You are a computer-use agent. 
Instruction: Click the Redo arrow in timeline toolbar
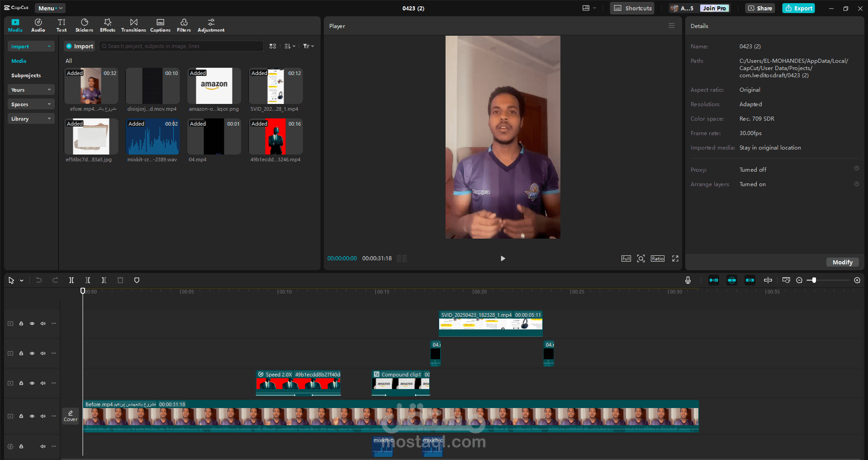(55, 280)
